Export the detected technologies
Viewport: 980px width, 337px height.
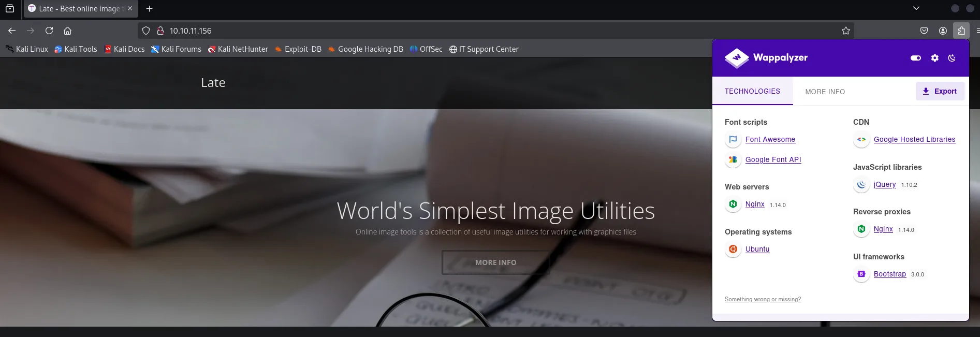coord(940,91)
